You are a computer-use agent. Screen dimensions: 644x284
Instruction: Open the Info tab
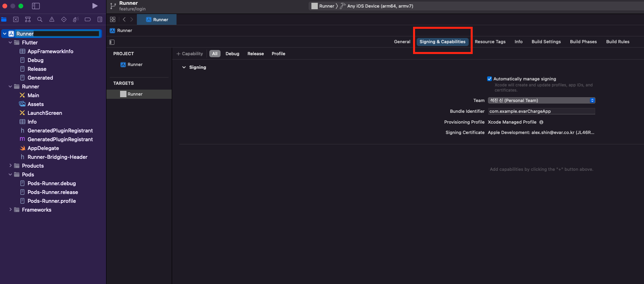click(518, 42)
